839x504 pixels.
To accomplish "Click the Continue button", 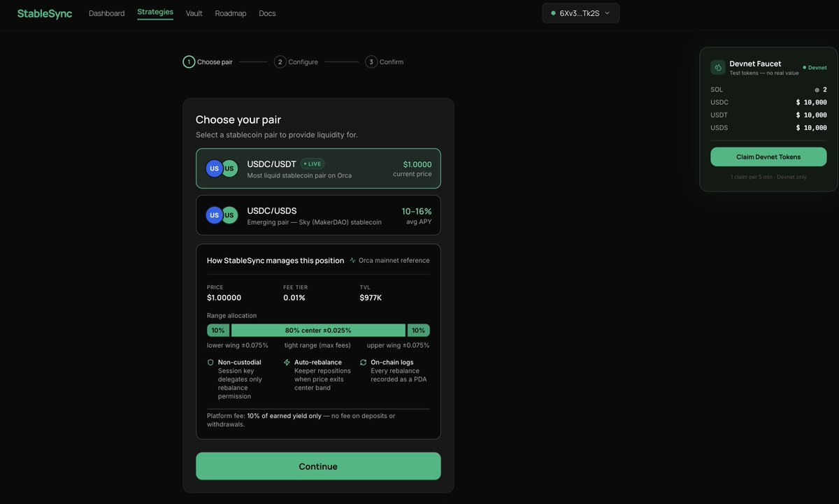I will 318,466.
